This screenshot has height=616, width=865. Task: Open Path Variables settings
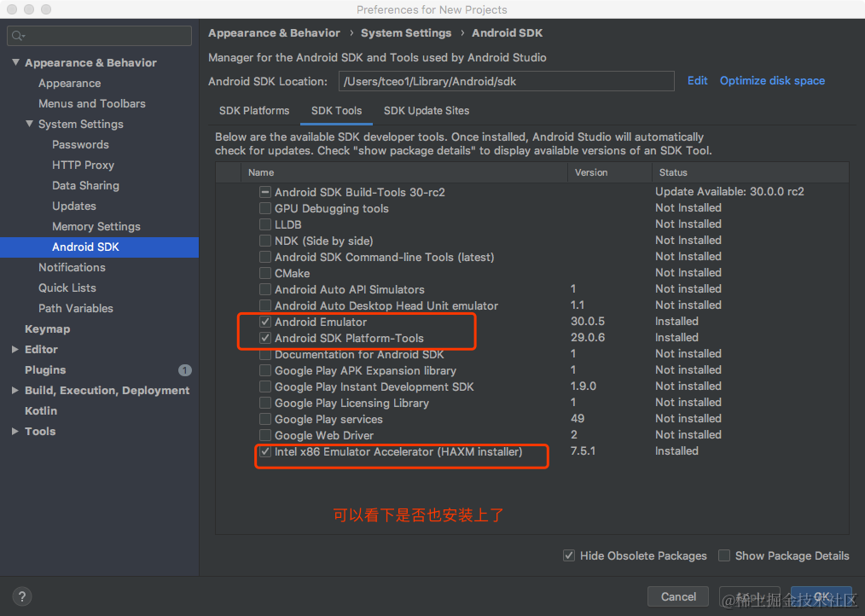[x=76, y=308]
